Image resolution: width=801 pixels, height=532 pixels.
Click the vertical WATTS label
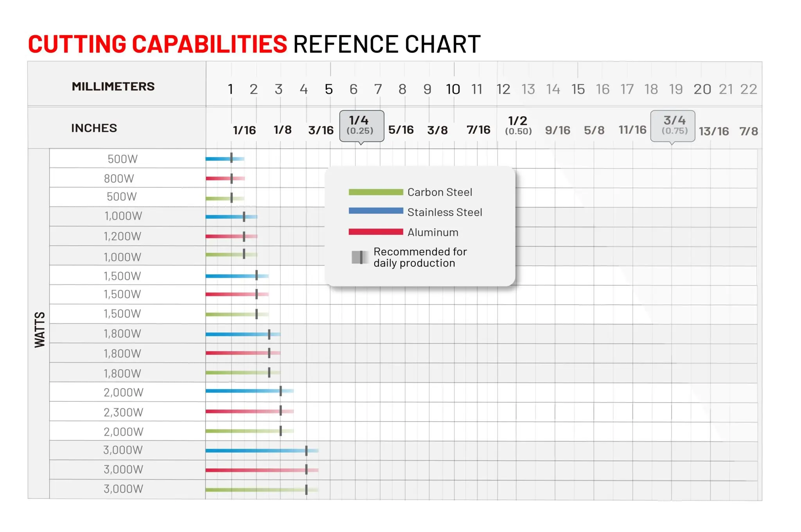coord(40,330)
